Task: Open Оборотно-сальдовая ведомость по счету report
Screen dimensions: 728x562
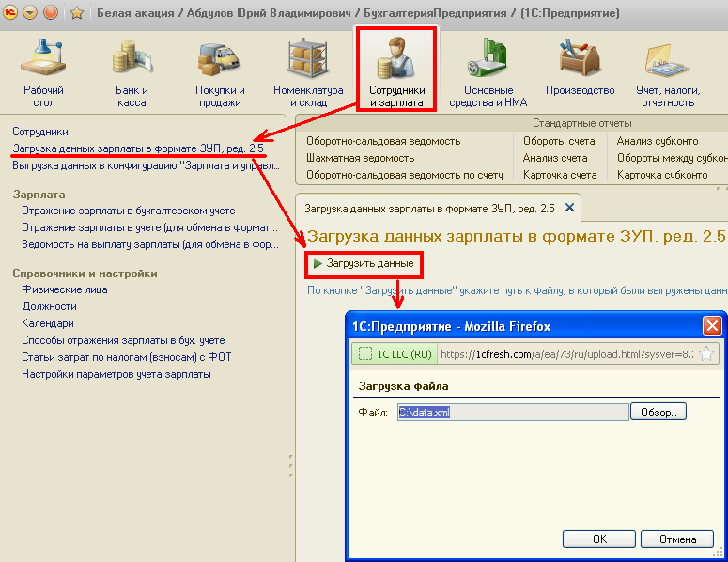Action: (405, 175)
